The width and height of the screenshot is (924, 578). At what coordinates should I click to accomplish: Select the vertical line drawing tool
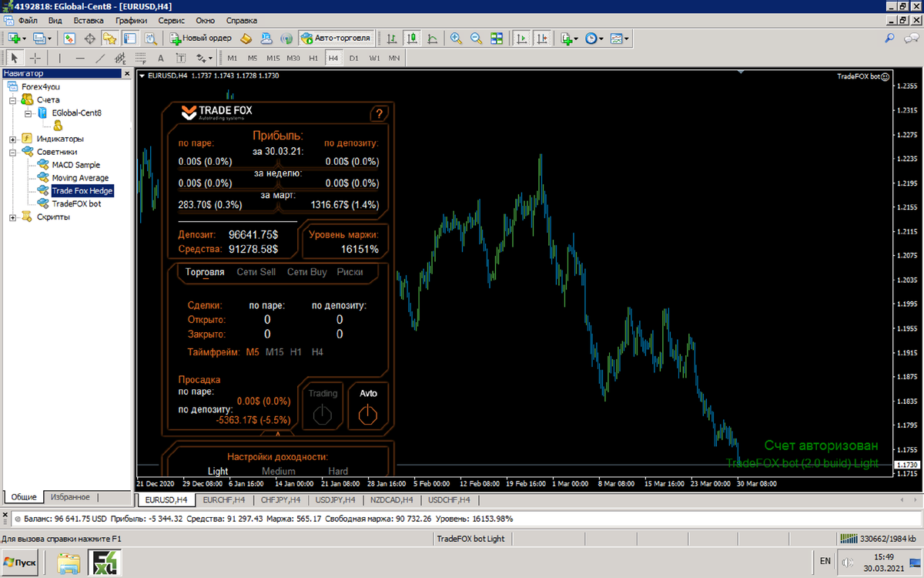click(x=59, y=58)
